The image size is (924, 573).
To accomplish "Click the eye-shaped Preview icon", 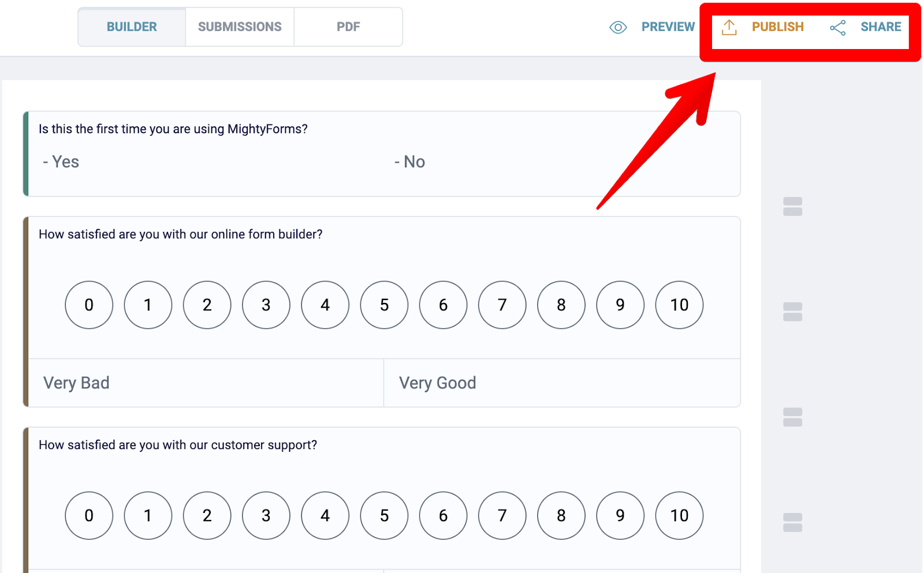I will (x=617, y=27).
